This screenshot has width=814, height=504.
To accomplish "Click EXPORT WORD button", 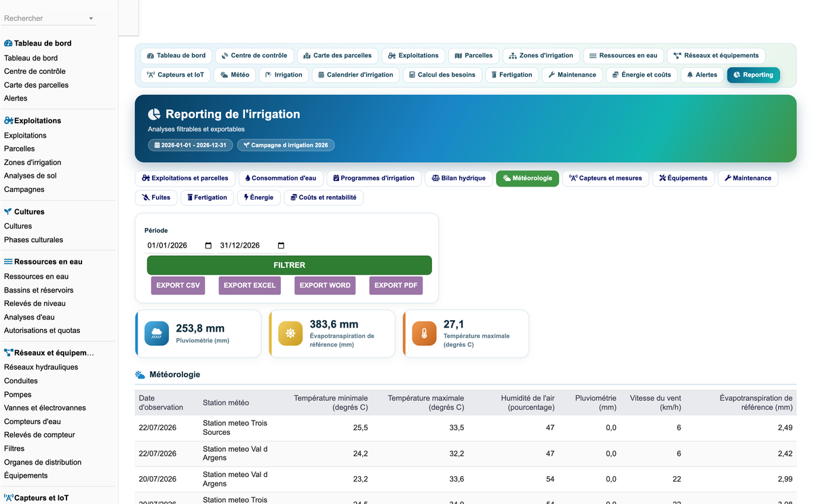I will 325,286.
